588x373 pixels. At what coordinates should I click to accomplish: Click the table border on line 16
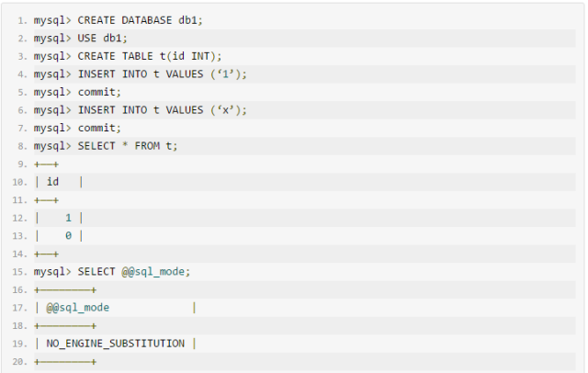(65, 290)
